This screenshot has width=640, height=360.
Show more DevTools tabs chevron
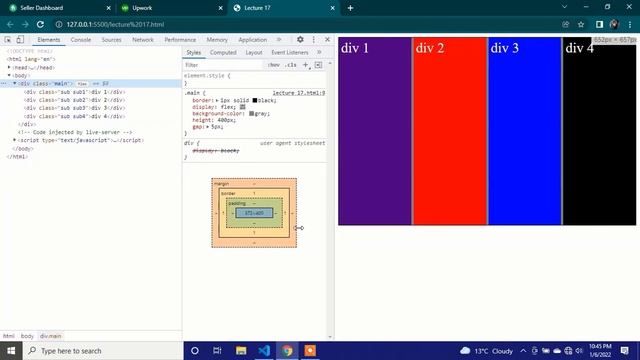pos(279,40)
